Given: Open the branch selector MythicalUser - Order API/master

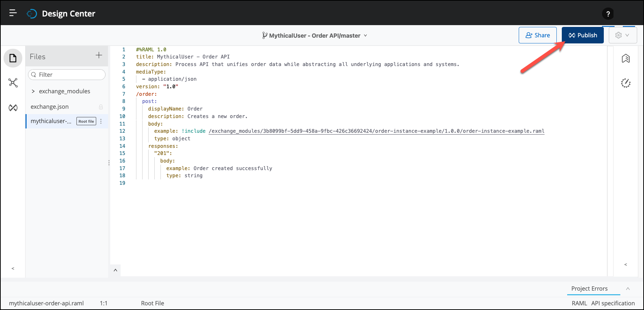Looking at the screenshot, I should pos(315,36).
